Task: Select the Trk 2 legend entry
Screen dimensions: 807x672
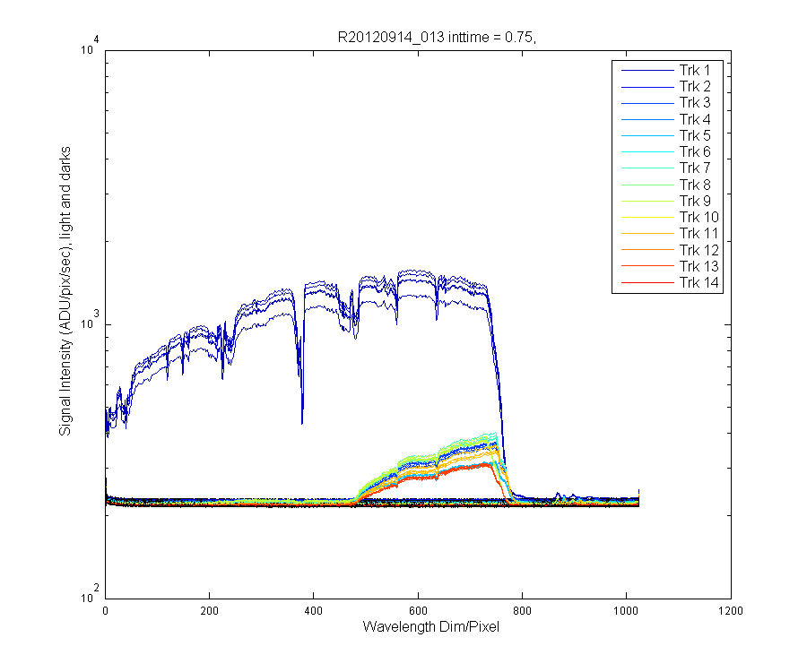Action: [x=666, y=86]
